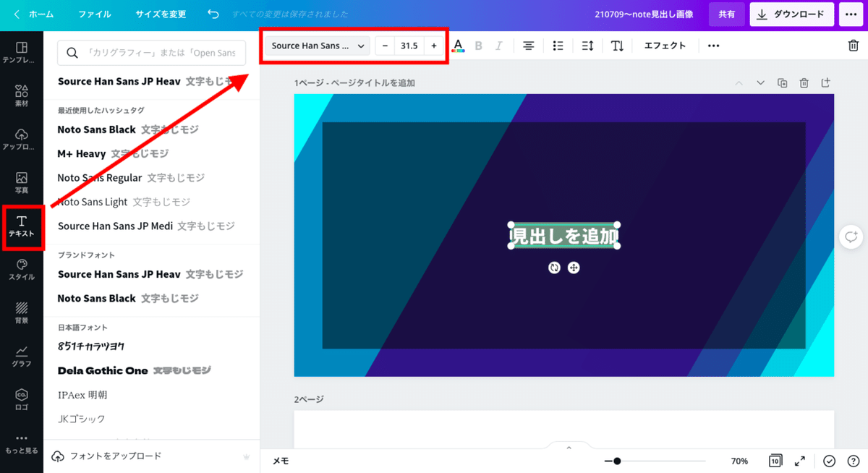
Task: Click the font size input showing 31.5
Action: point(409,45)
